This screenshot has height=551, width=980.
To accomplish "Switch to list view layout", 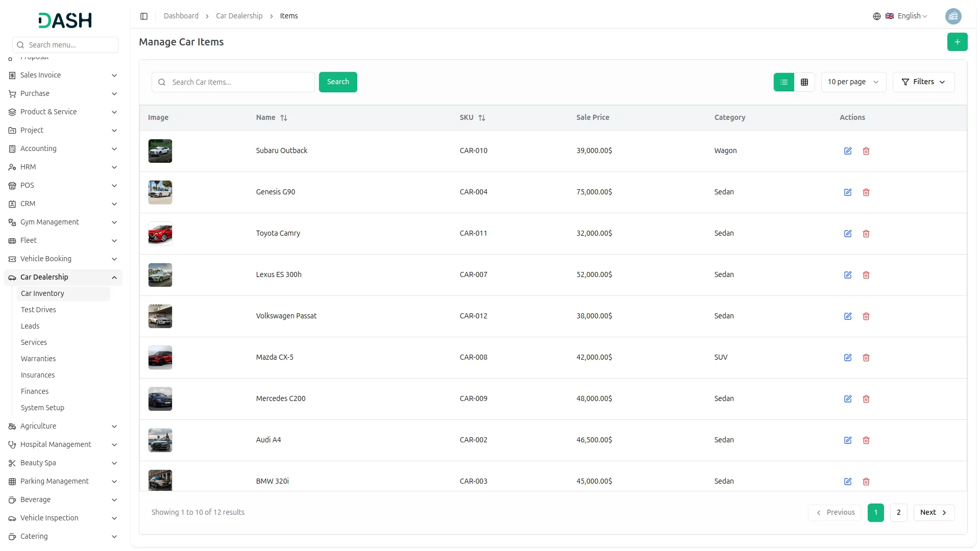I will coord(784,82).
